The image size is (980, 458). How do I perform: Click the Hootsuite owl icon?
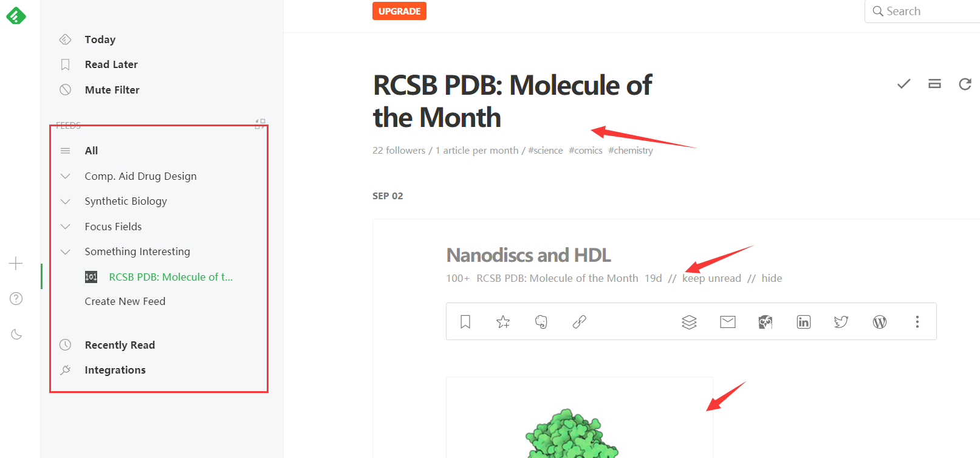[x=766, y=322]
